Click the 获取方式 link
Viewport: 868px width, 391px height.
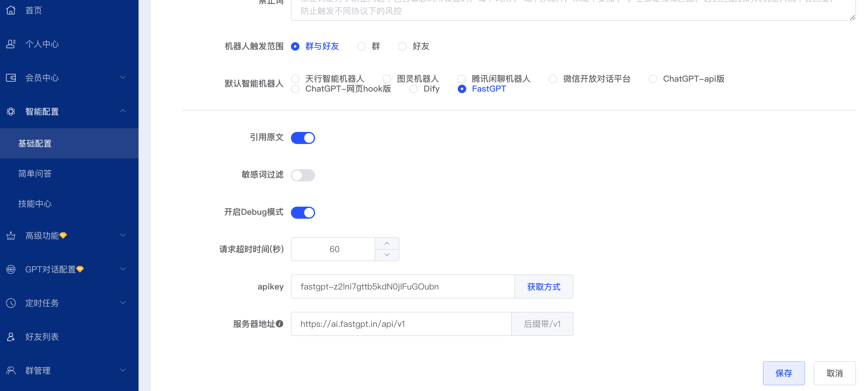[x=544, y=286]
